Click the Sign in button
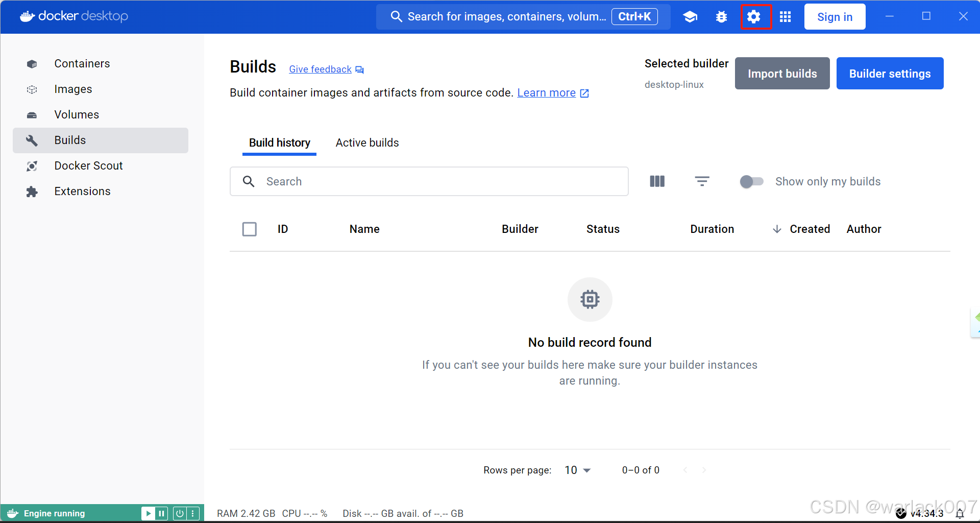 [835, 17]
